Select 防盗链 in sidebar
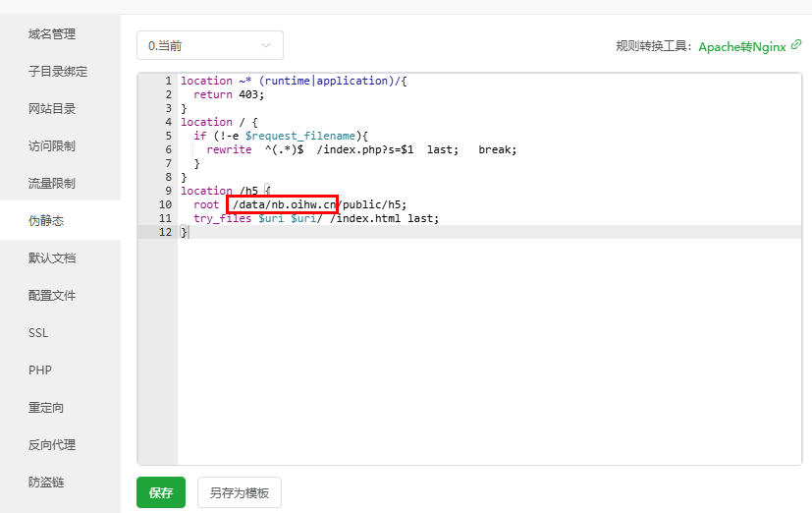 click(46, 482)
